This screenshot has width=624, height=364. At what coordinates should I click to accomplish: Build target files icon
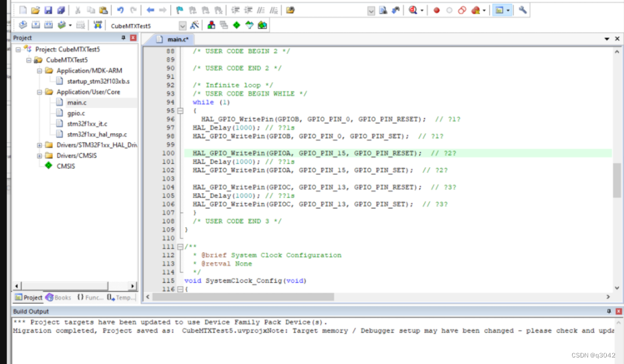(x=36, y=25)
